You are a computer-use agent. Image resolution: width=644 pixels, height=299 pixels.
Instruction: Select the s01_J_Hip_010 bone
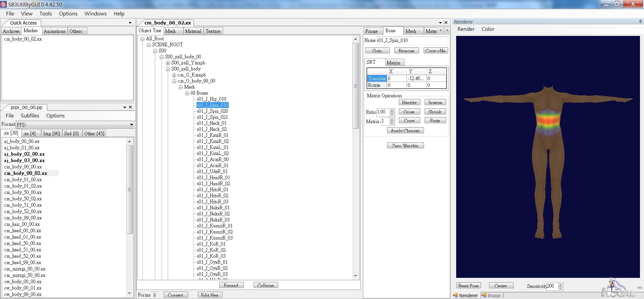[x=212, y=99]
